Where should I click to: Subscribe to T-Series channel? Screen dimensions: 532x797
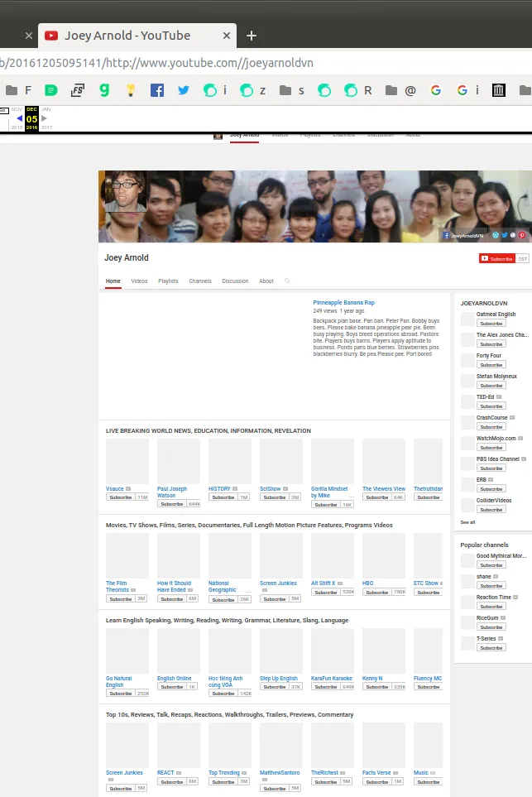coord(491,647)
